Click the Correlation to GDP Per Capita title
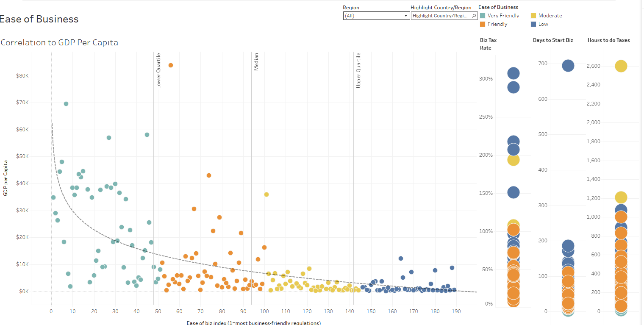This screenshot has width=644, height=325. [x=59, y=42]
